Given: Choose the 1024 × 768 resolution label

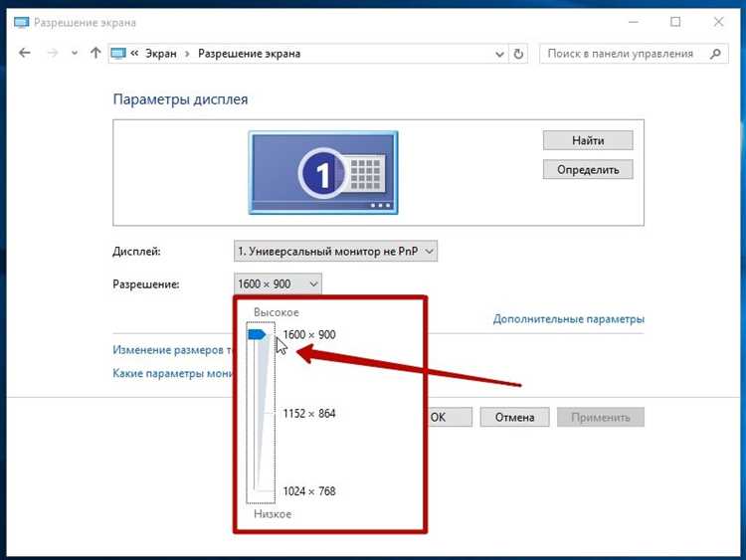Looking at the screenshot, I should pos(309,491).
